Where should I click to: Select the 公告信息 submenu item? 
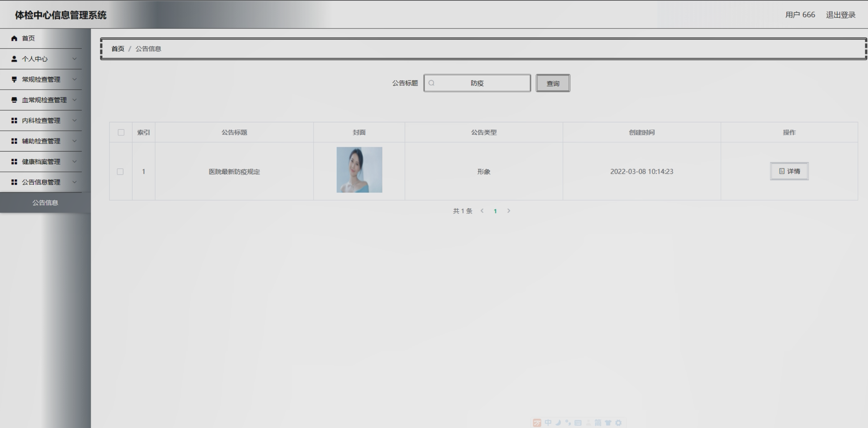click(45, 203)
